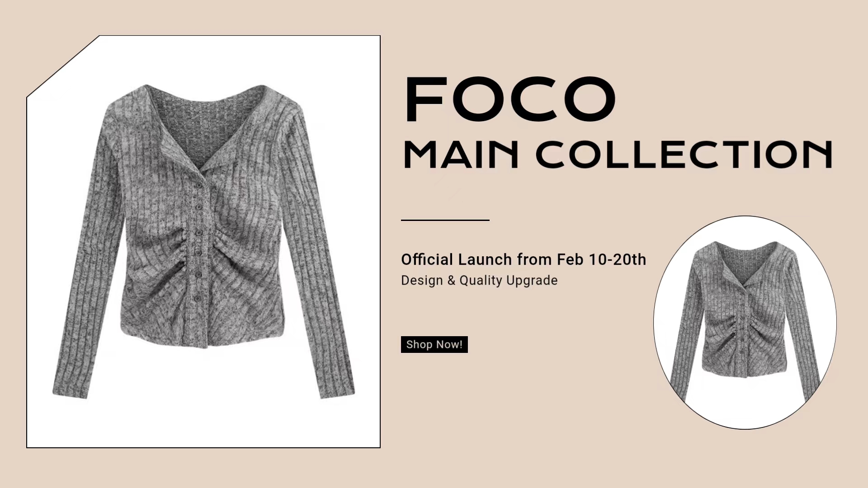
Task: Select the FOCO brand title
Action: [510, 99]
